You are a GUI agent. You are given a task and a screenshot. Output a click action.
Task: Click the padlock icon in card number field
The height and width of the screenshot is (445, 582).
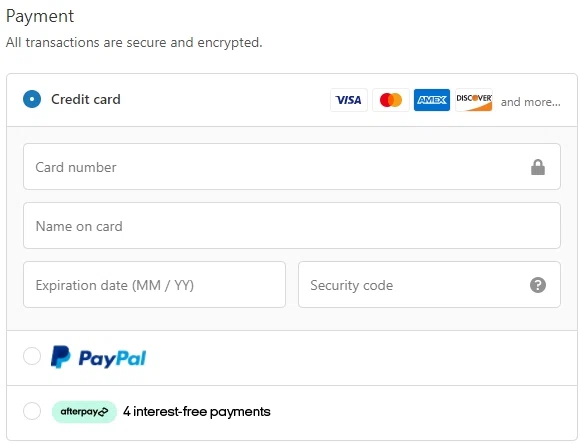537,167
